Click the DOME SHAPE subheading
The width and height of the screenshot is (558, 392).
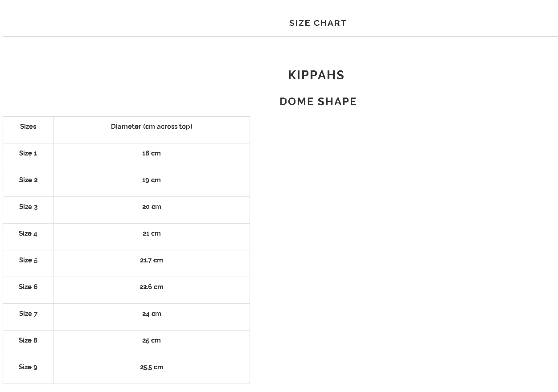coord(318,102)
